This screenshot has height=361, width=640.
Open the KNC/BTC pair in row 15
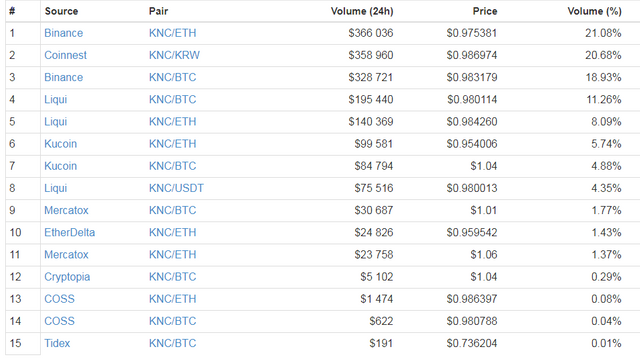click(x=172, y=343)
